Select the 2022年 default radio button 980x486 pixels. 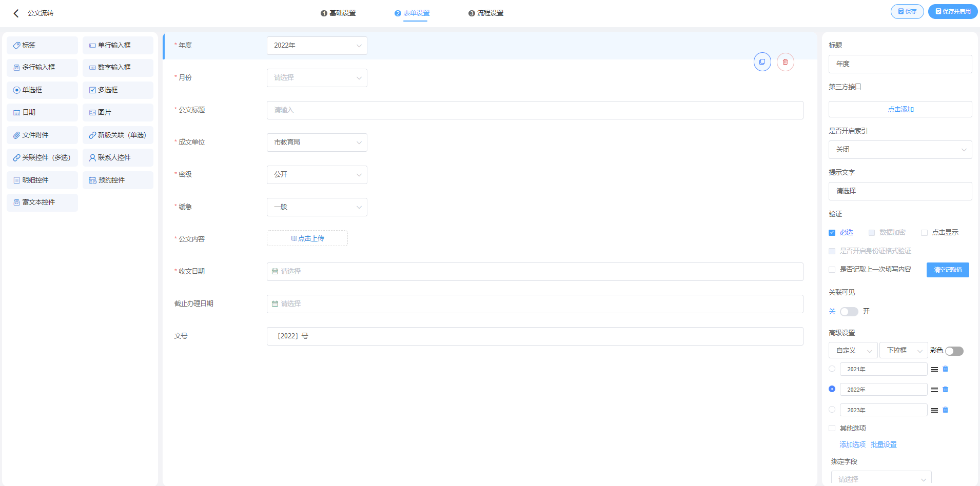tap(832, 389)
